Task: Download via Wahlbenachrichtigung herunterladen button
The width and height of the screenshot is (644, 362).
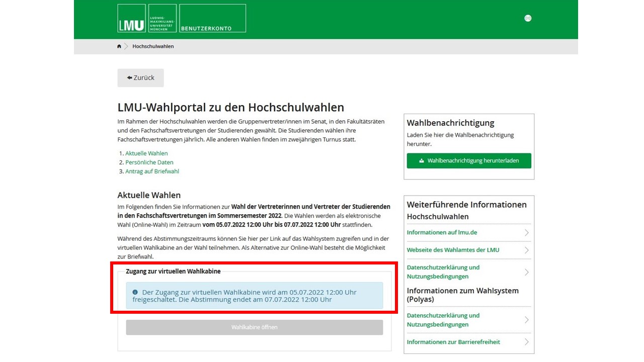Action: 469,161
